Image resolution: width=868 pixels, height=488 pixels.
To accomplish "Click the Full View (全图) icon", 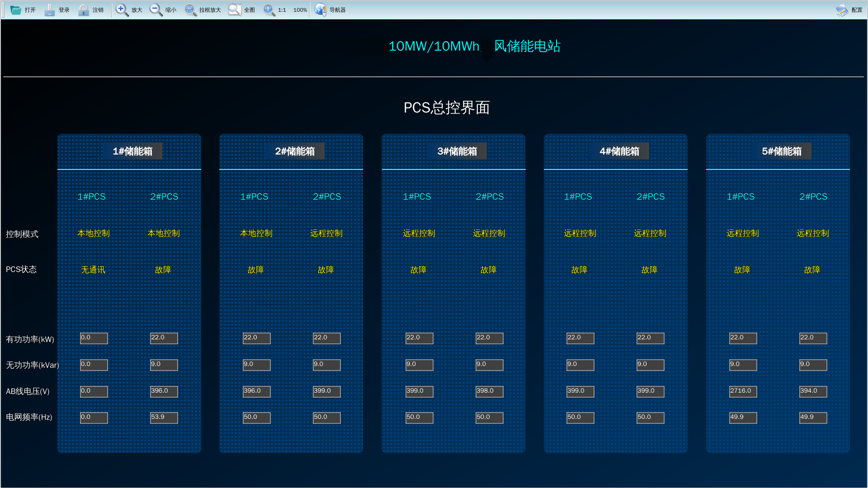I will 235,9.
